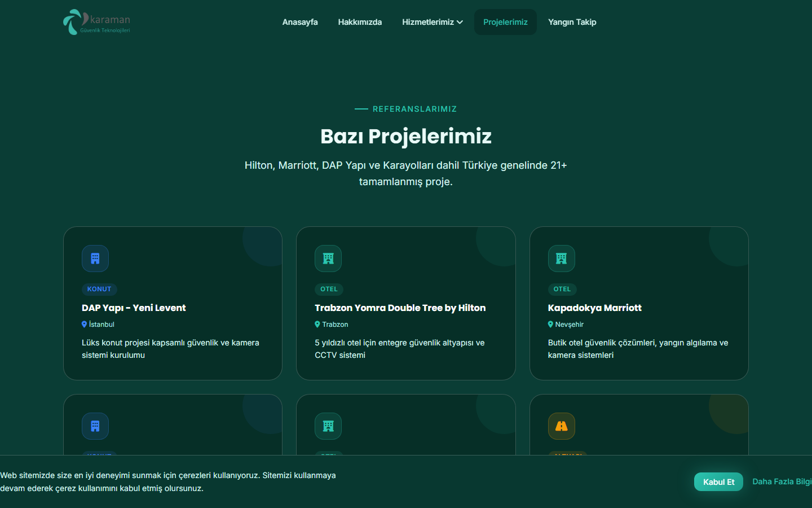Click the hotel icon on Kapadokya Marriott card

point(562,259)
